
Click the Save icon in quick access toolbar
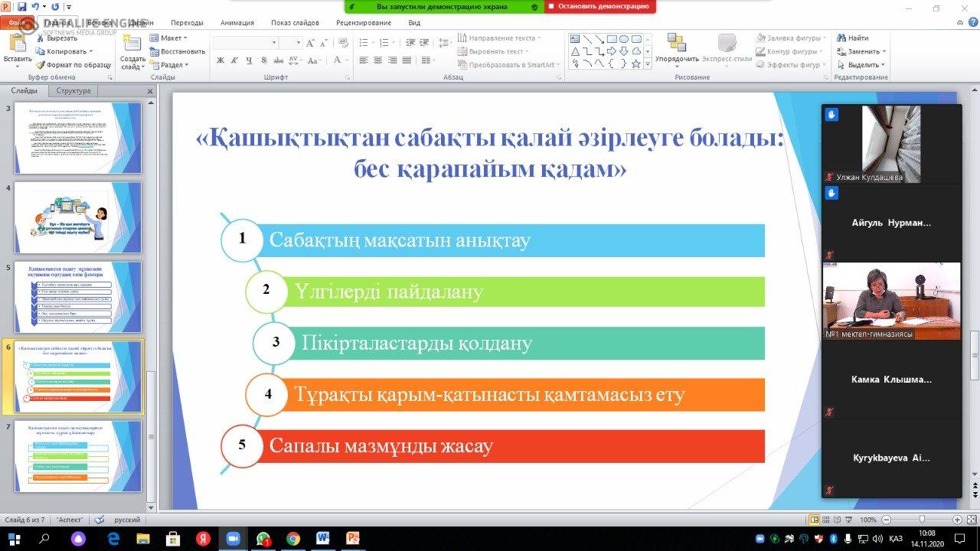click(x=21, y=6)
